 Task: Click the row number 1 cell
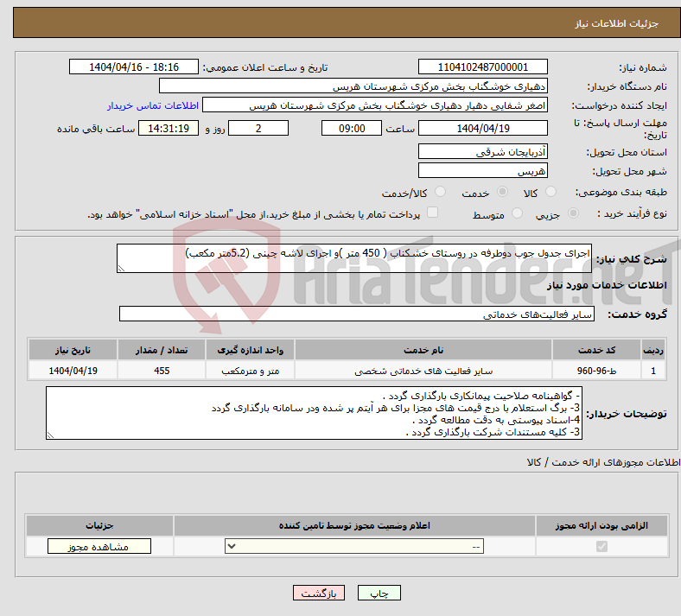[653, 371]
